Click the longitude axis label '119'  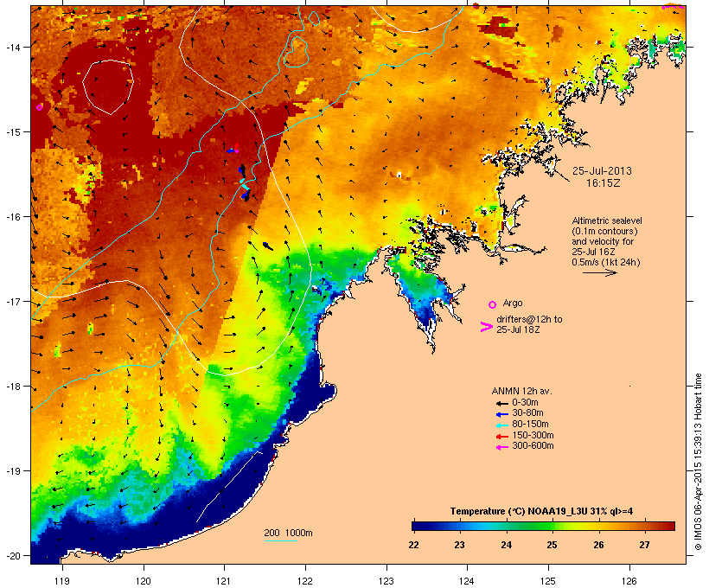[x=62, y=581]
